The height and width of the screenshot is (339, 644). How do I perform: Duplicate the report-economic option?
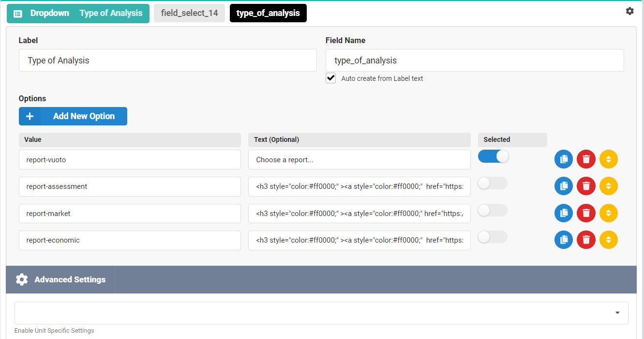[x=563, y=239]
